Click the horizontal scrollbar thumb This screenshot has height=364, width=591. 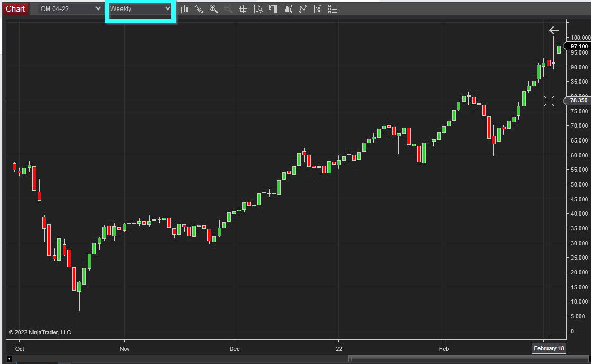pos(468,359)
